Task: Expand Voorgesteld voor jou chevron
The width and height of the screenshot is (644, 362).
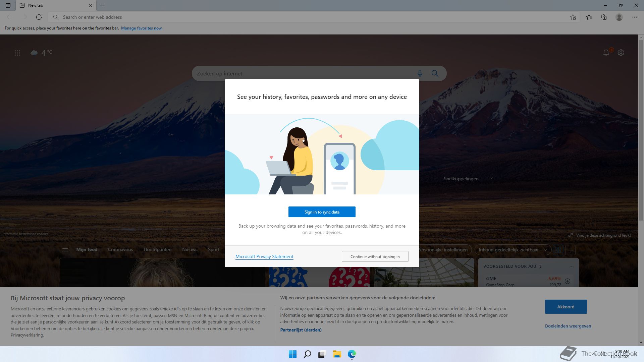Action: click(540, 266)
